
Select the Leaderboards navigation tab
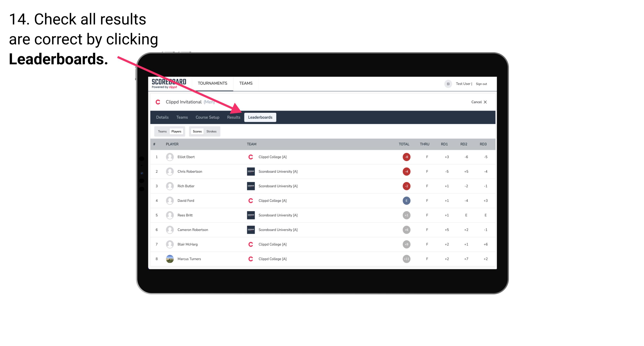261,117
